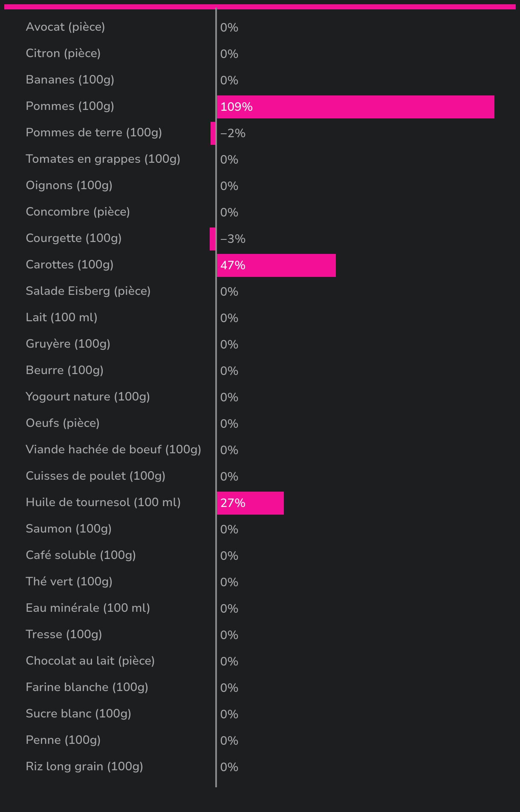Click the negative bar for Courgette
The image size is (520, 812).
(213, 239)
